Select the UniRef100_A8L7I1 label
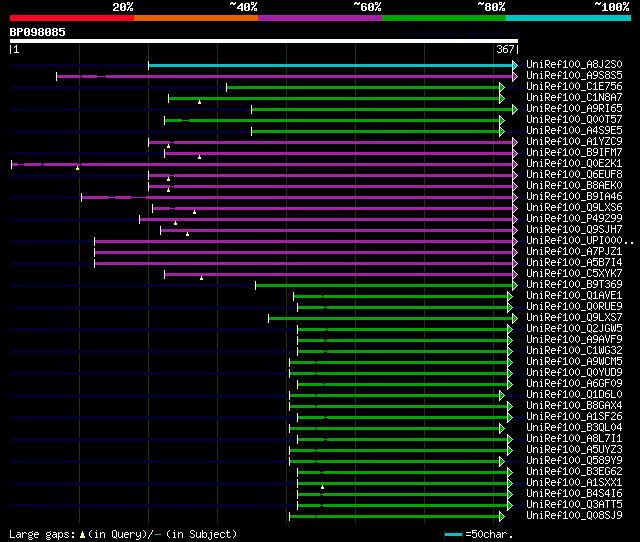The image size is (640, 542). click(x=574, y=439)
